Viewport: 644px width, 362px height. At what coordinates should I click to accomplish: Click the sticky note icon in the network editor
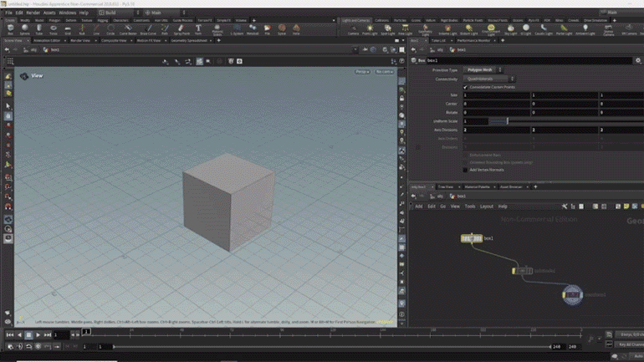[x=626, y=206]
